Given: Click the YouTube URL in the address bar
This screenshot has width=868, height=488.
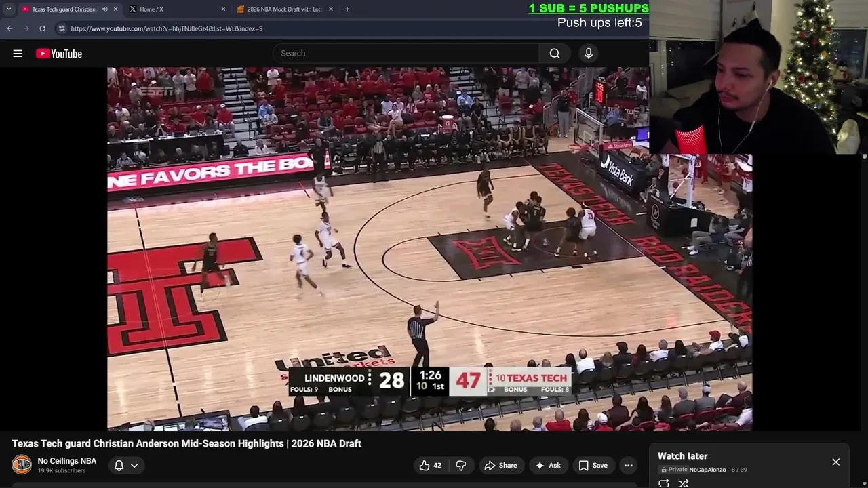Looking at the screenshot, I should pos(166,28).
